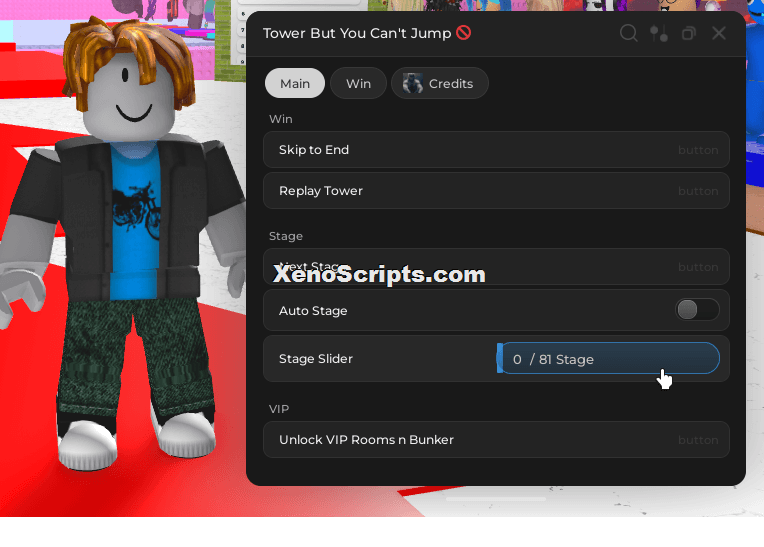Screen dimensions: 764x547
Task: Switch to the Main tab
Action: click(x=295, y=83)
